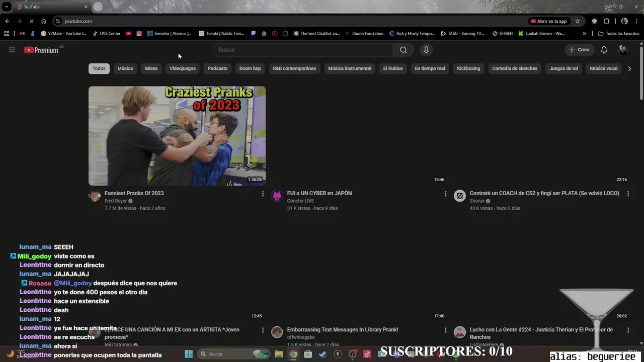This screenshot has height=362, width=644.
Task: Open options for the CS2 COACH video
Action: click(628, 194)
